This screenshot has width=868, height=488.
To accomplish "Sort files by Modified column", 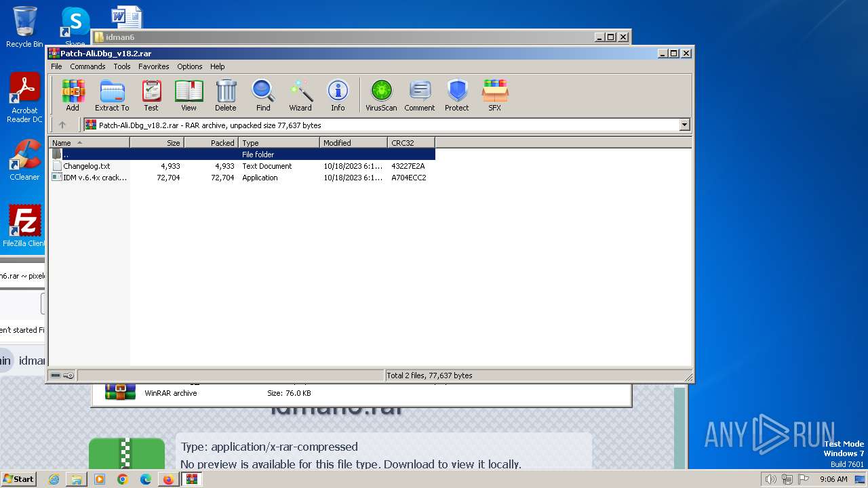I will point(353,143).
